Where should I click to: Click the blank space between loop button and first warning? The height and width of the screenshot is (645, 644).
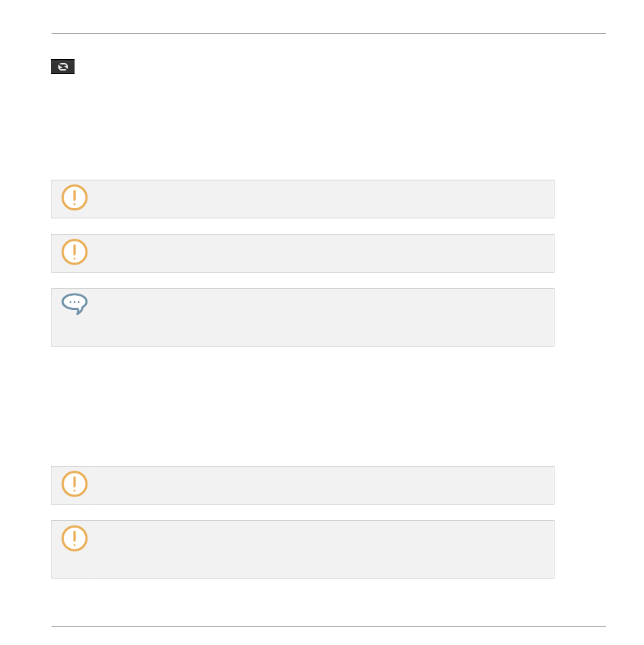coord(302,127)
